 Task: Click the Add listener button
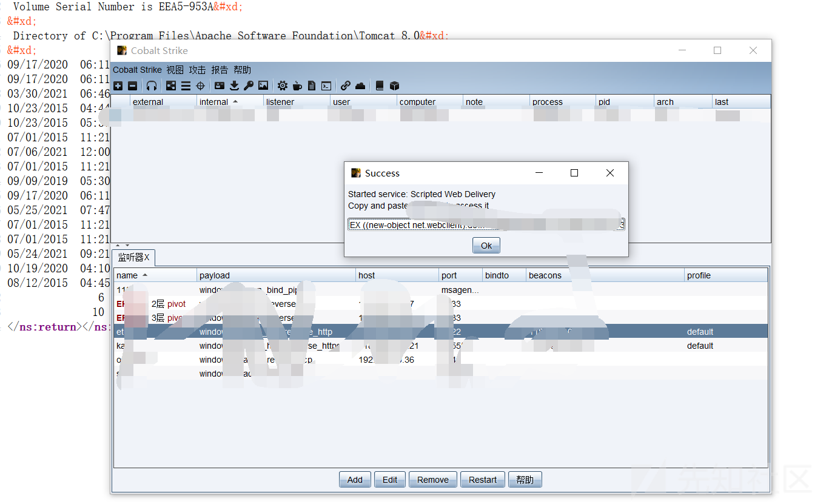tap(355, 480)
